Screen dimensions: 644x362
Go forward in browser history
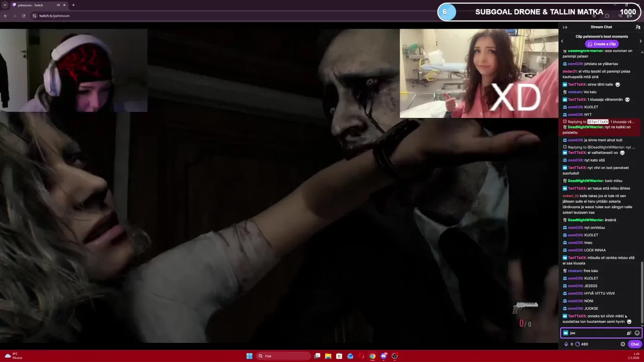point(15,16)
